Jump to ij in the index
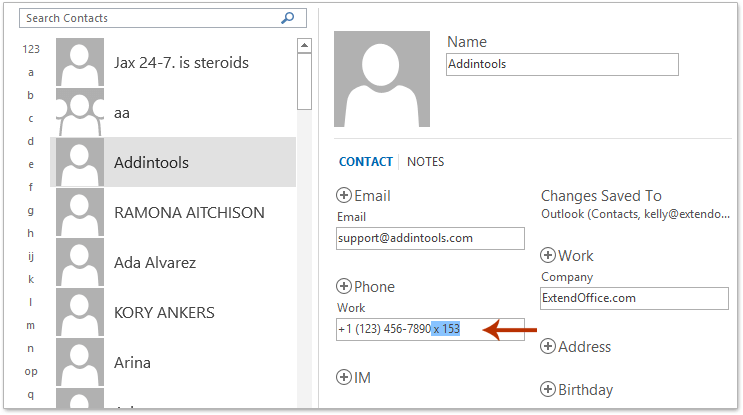Viewport: 743px width, 415px height. click(31, 256)
